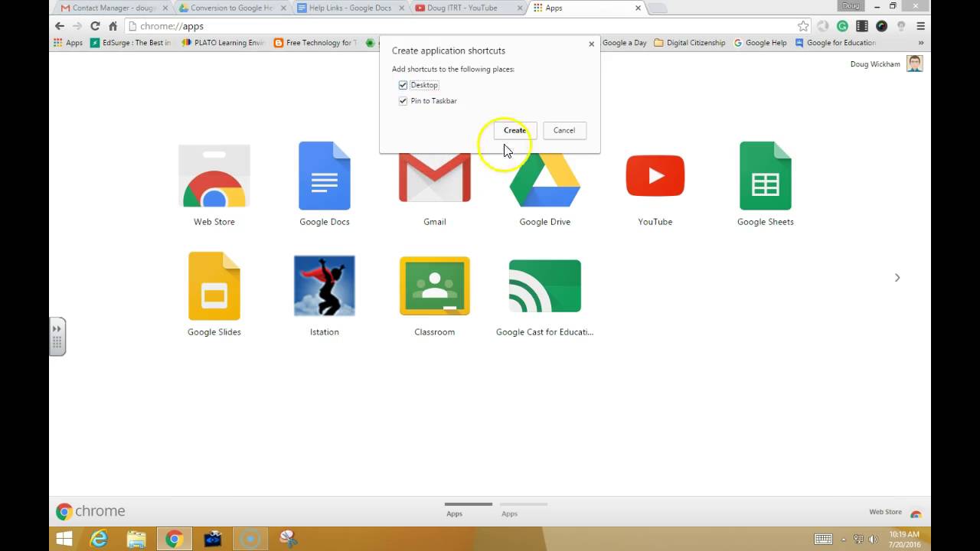Launch the Classroom app
Image resolution: width=980 pixels, height=551 pixels.
click(x=434, y=285)
